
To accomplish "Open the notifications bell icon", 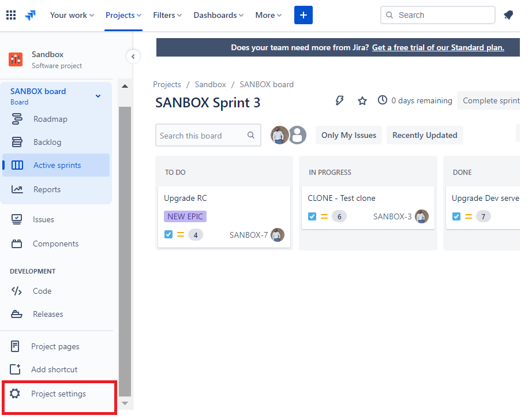I will point(508,15).
